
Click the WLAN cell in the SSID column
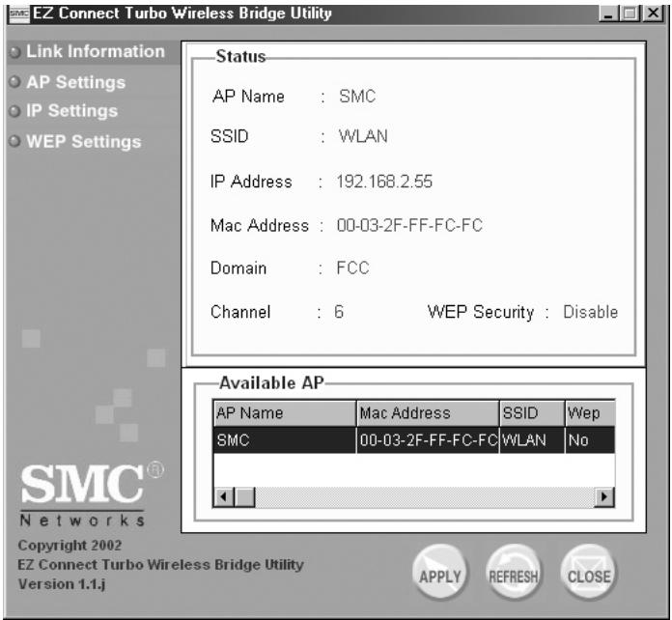coord(532,440)
